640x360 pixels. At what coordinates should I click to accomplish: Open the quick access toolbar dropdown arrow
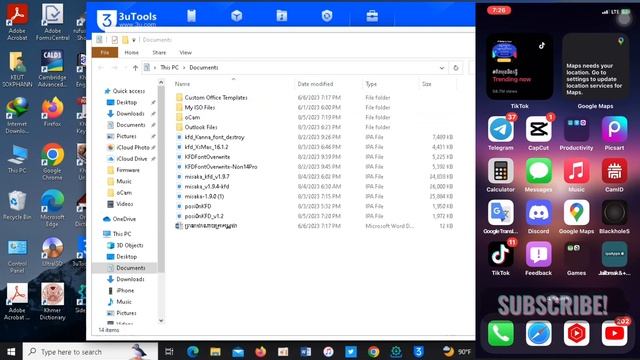coord(133,40)
